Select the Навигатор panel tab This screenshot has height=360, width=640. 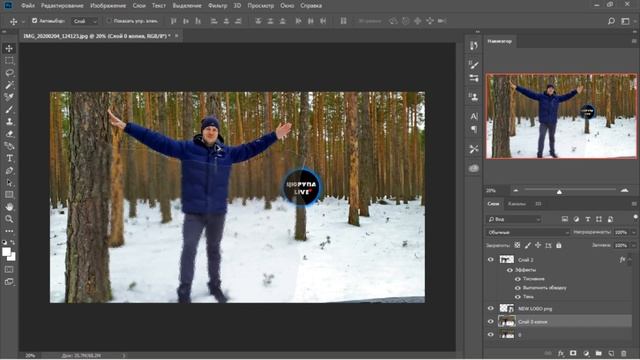[500, 41]
